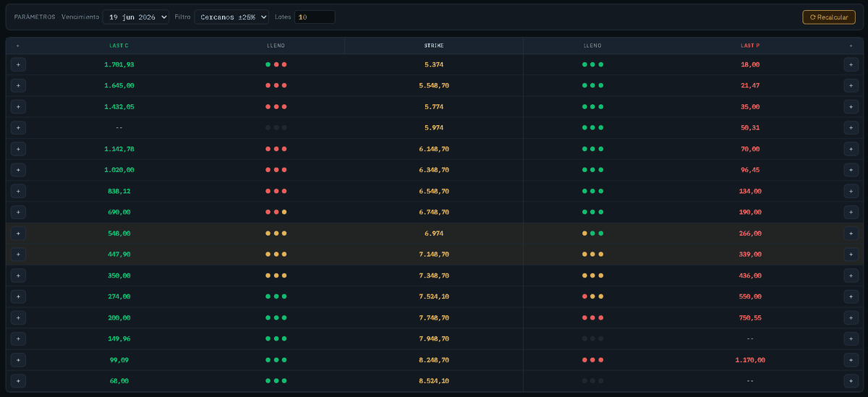Click the STRIKE column header

(x=434, y=46)
